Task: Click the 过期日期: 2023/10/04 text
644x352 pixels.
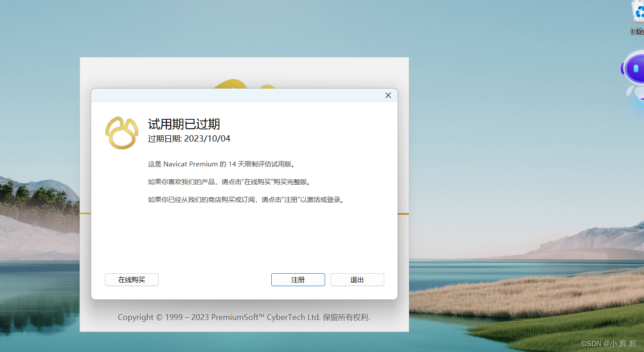Action: 189,138
